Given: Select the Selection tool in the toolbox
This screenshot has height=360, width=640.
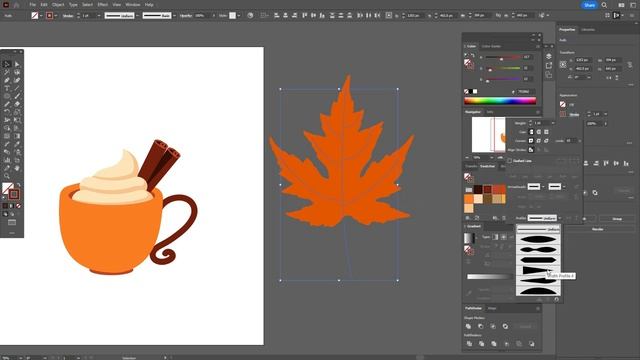Looking at the screenshot, I should [x=7, y=64].
